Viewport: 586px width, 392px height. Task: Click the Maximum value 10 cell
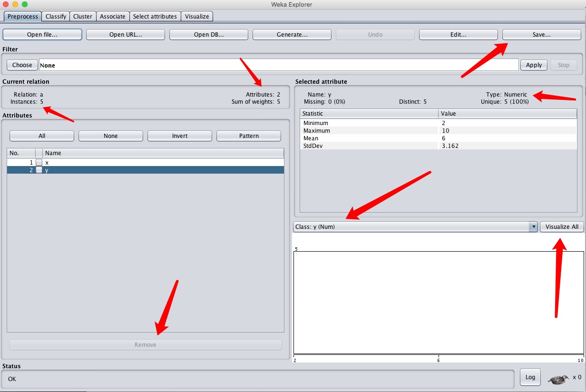tap(508, 131)
